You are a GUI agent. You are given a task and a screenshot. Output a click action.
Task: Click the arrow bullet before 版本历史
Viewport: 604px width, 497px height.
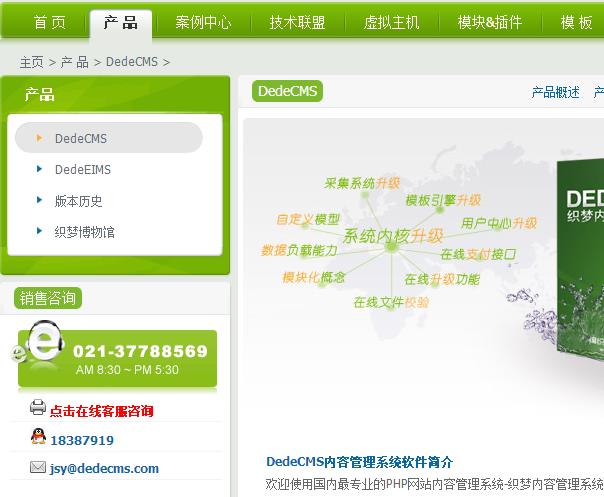39,200
